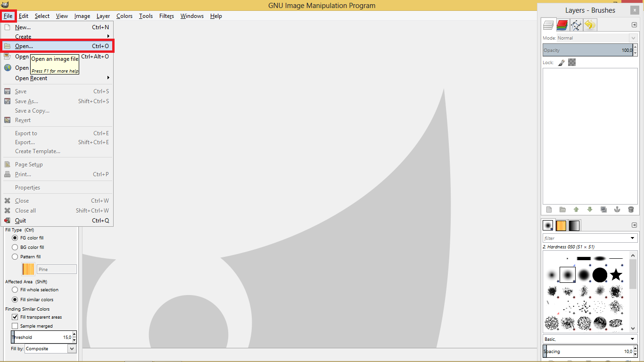Click into the brush filter text field
Image resolution: width=644 pixels, height=362 pixels.
tap(585, 238)
